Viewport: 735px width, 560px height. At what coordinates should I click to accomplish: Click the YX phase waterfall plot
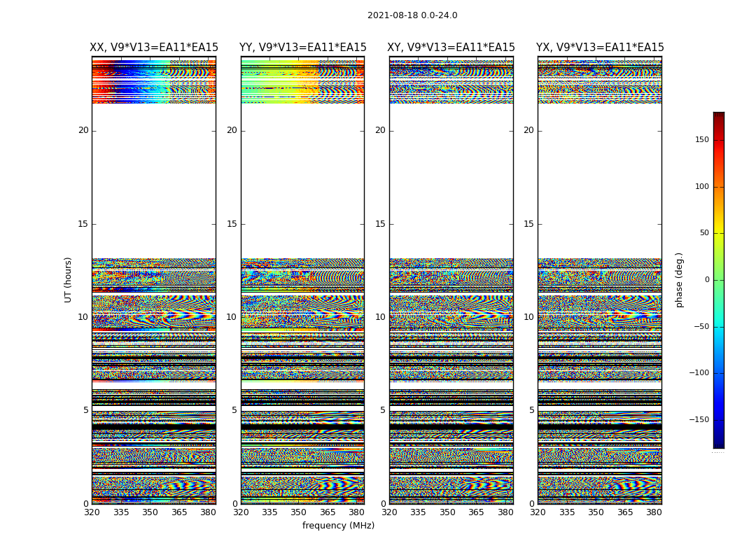600,280
